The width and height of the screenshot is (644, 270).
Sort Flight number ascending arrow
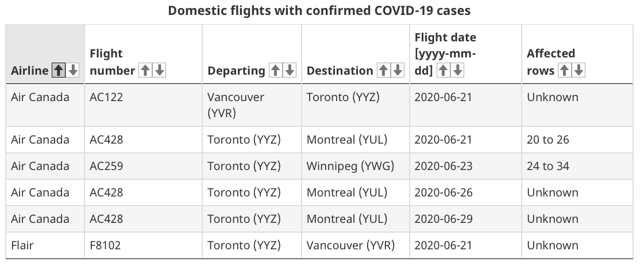pos(145,70)
